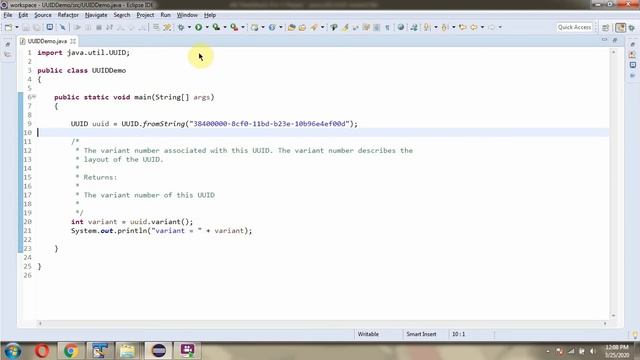Click the 10 : 1 cursor position status
This screenshot has width=640, height=360.
(458, 334)
